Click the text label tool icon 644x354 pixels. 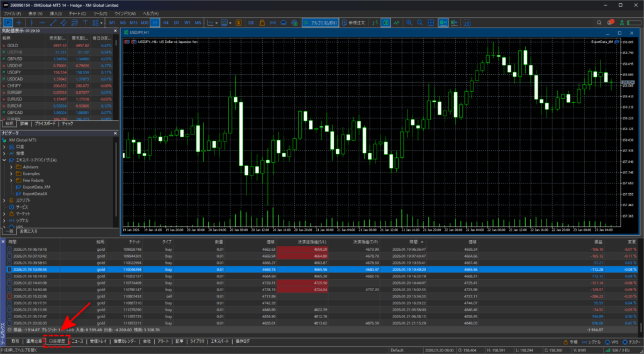(x=85, y=22)
